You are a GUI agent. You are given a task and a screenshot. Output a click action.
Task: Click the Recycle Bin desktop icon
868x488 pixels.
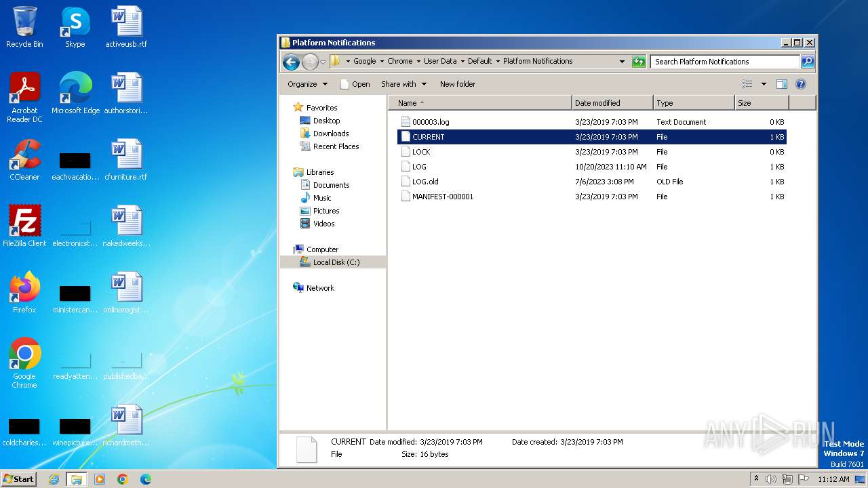point(24,28)
